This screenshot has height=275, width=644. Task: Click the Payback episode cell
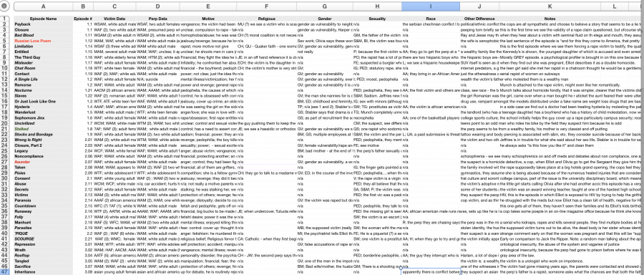[x=43, y=24]
